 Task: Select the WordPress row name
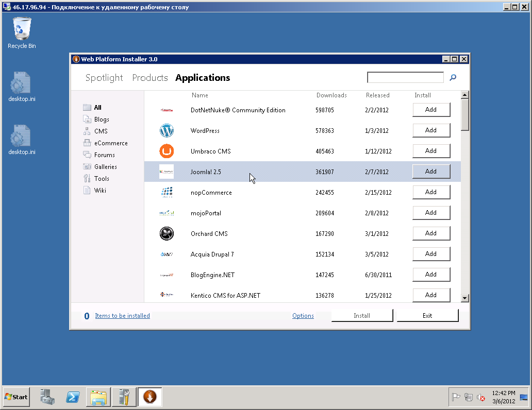(x=205, y=130)
